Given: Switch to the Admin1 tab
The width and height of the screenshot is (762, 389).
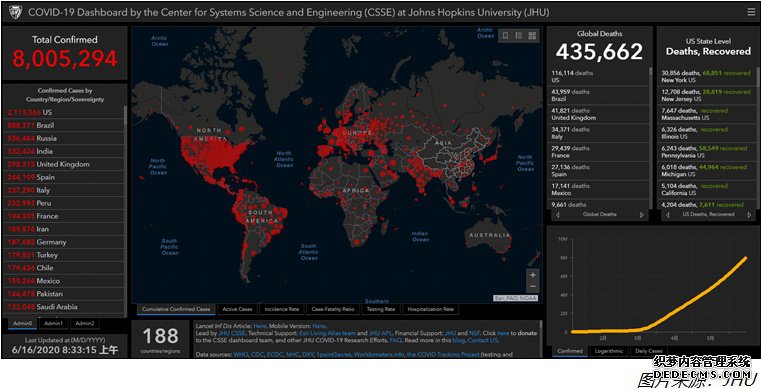Looking at the screenshot, I should (53, 323).
